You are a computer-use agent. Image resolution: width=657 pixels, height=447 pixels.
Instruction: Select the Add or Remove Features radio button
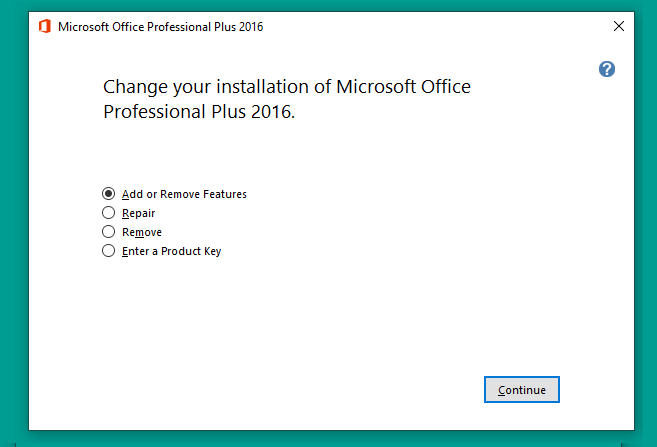coord(108,194)
